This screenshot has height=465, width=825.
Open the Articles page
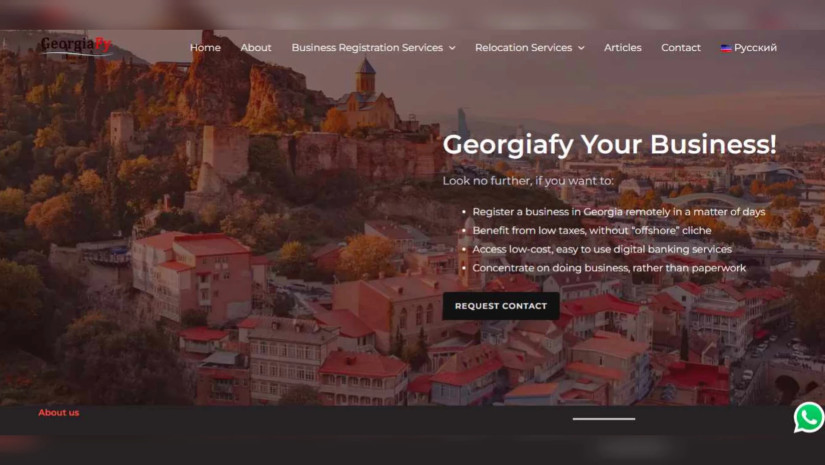[622, 47]
